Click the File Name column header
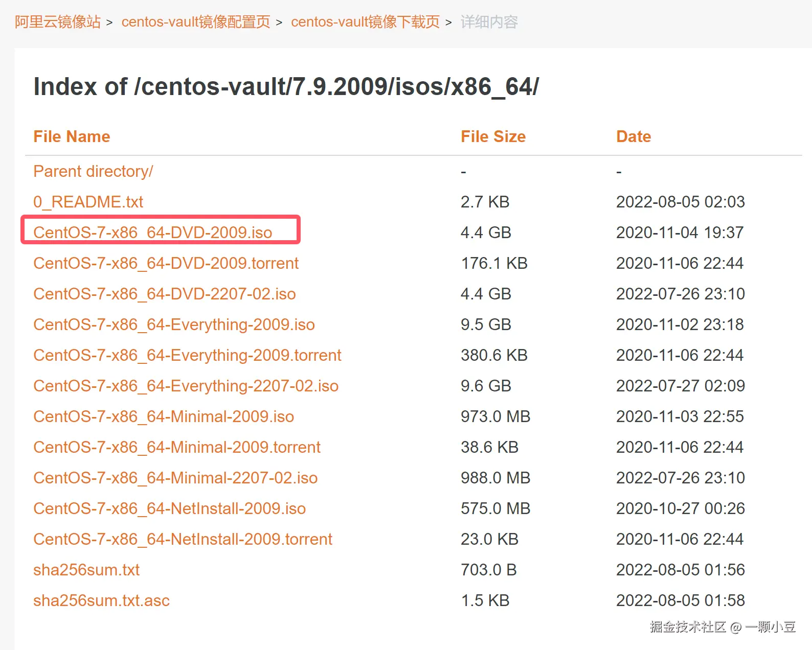 coord(72,136)
